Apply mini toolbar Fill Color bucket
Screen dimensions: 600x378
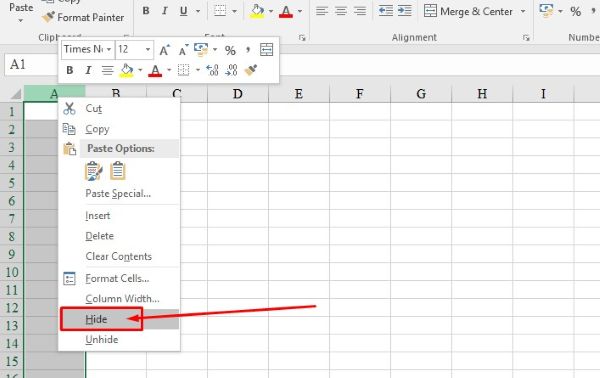[x=127, y=70]
